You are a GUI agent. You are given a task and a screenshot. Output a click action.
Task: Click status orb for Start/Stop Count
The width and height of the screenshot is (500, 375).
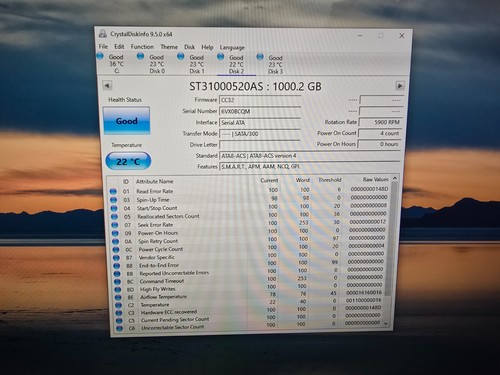[x=114, y=208]
